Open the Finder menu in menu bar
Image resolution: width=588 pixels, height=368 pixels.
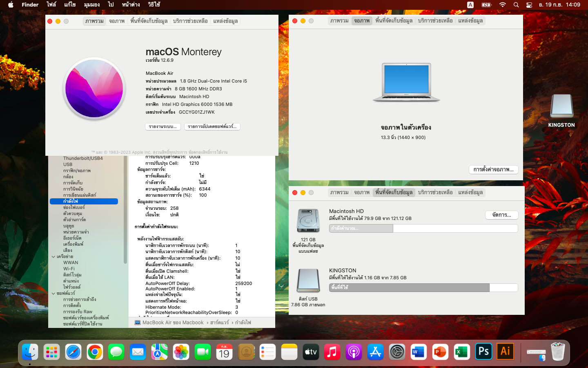(30, 5)
